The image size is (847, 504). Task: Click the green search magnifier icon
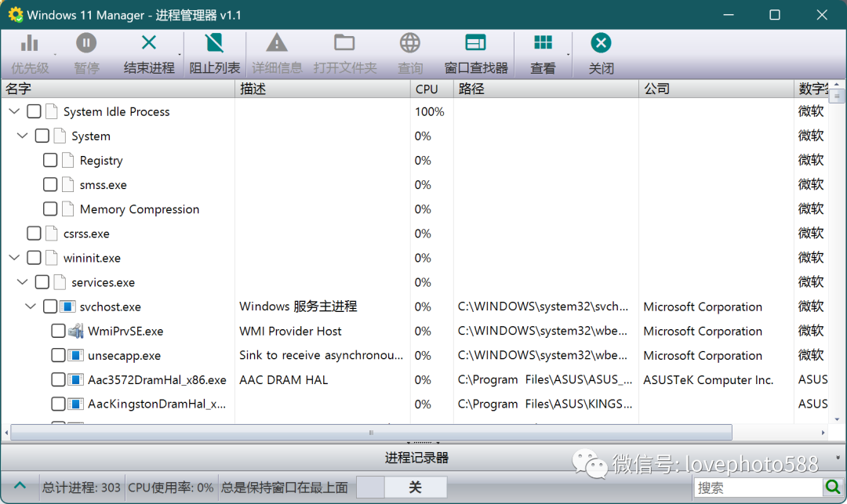point(833,488)
